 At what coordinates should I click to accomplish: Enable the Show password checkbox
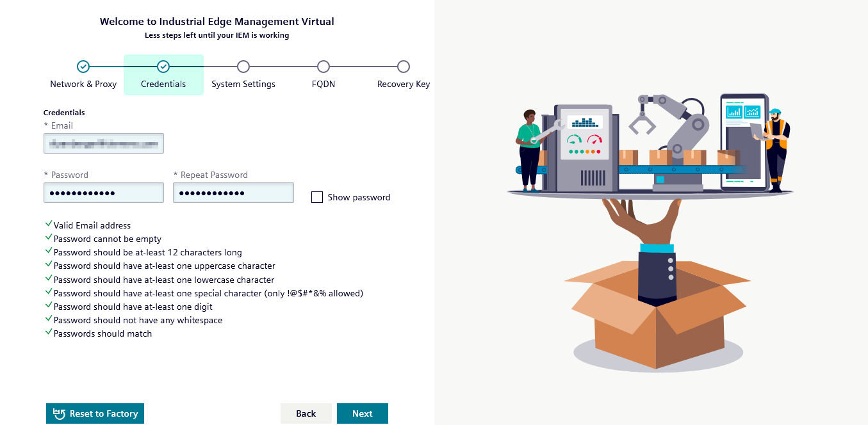tap(317, 197)
